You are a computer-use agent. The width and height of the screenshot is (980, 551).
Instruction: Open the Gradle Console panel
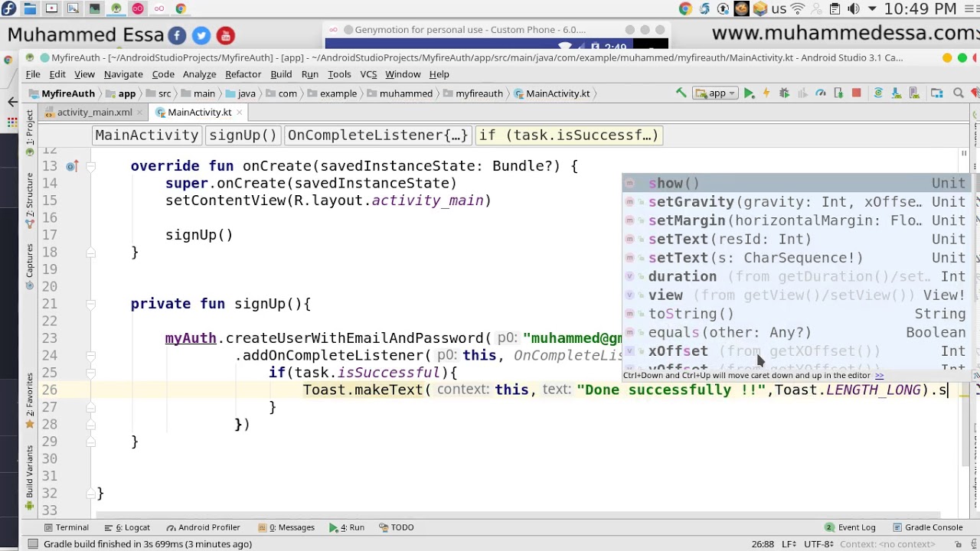pyautogui.click(x=926, y=527)
